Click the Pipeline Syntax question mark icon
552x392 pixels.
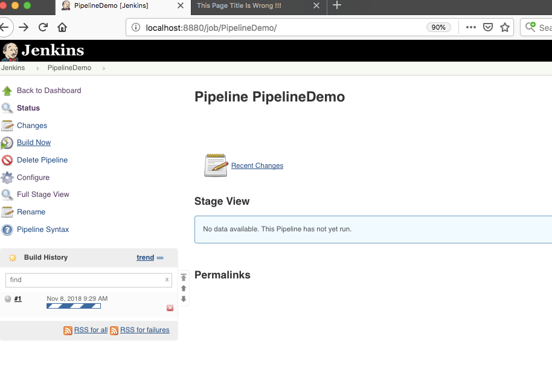[7, 230]
